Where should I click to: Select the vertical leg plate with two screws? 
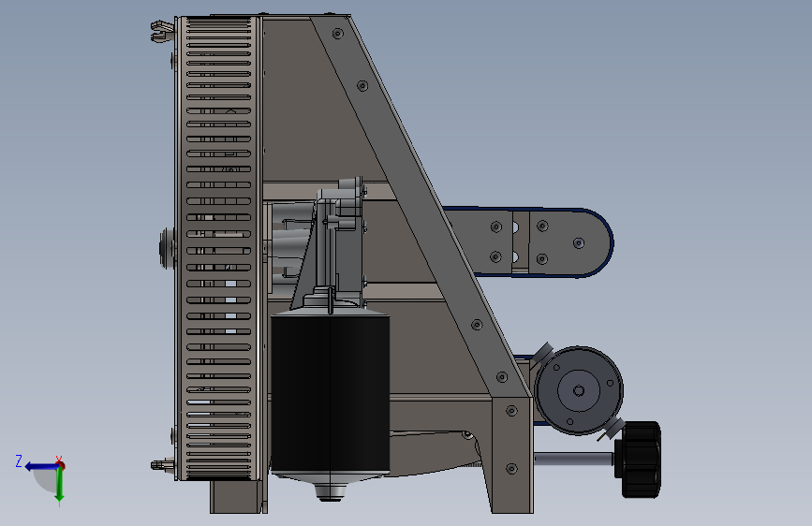coord(512,455)
